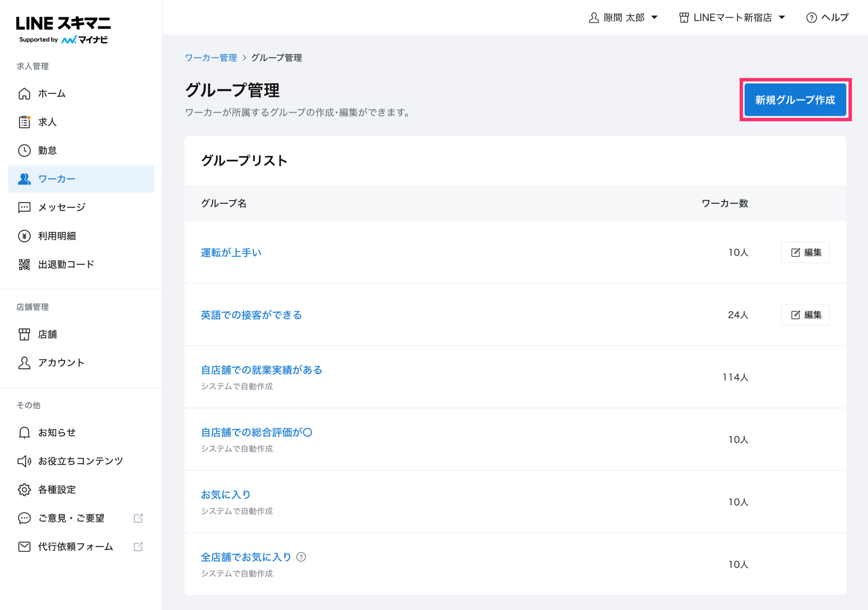Click 新規グループ作成 button
Image resolution: width=868 pixels, height=610 pixels.
(795, 100)
